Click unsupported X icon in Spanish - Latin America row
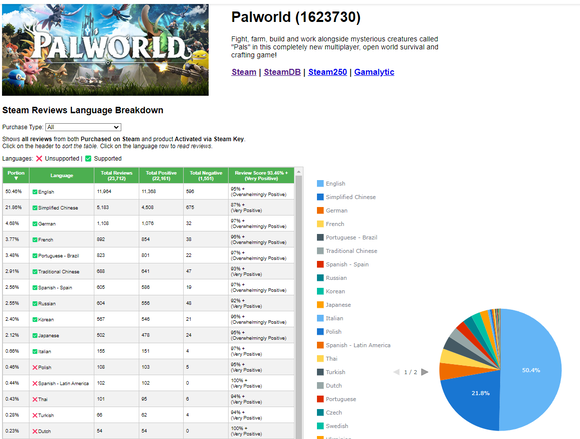 (x=35, y=383)
